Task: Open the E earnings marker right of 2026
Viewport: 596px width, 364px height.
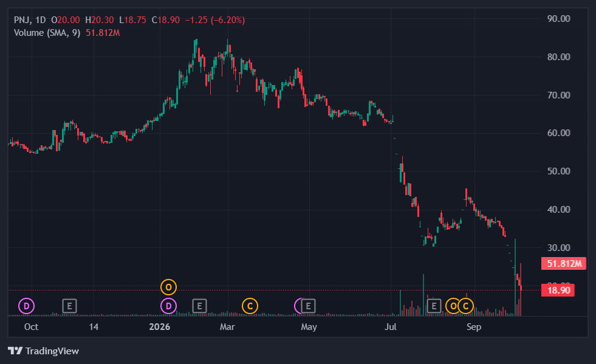Action: click(199, 306)
